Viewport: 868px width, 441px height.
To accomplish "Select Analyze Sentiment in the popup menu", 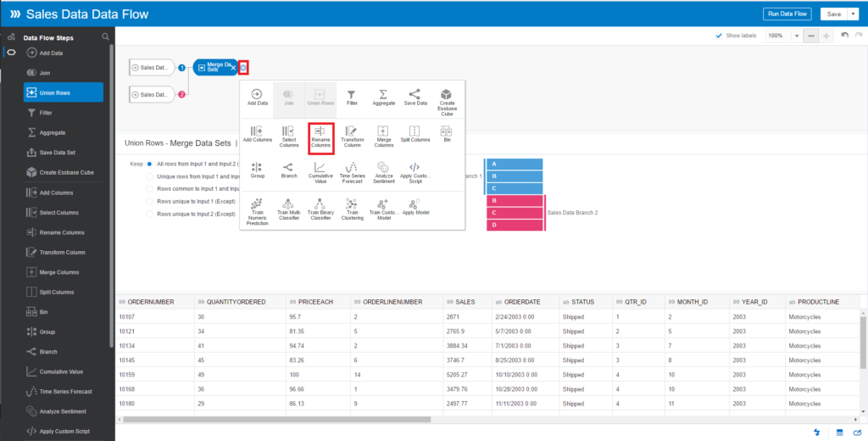I will (x=383, y=173).
